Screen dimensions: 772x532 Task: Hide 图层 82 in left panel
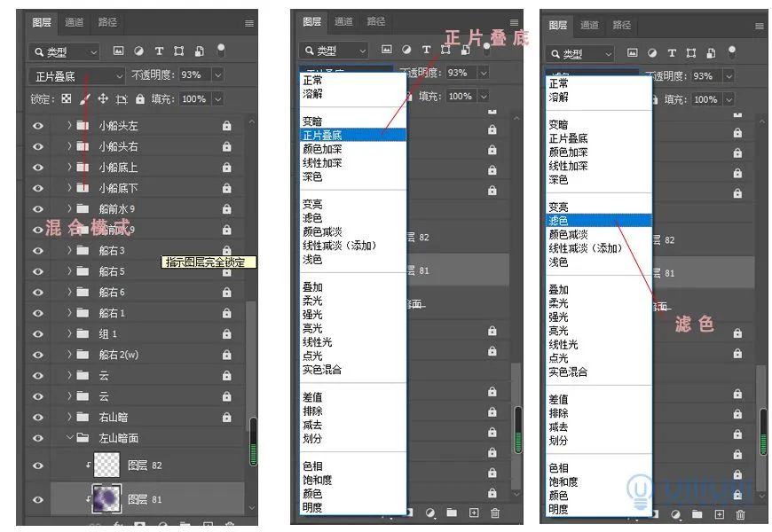click(38, 465)
